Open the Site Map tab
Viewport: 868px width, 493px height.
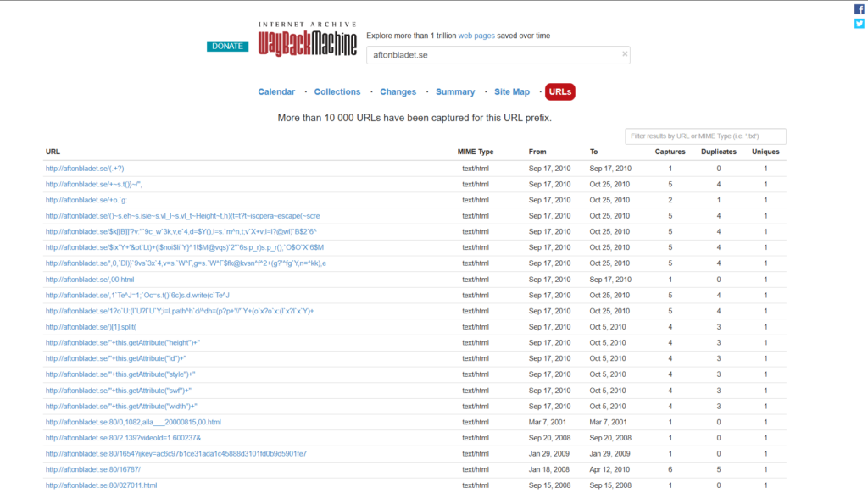coord(512,91)
